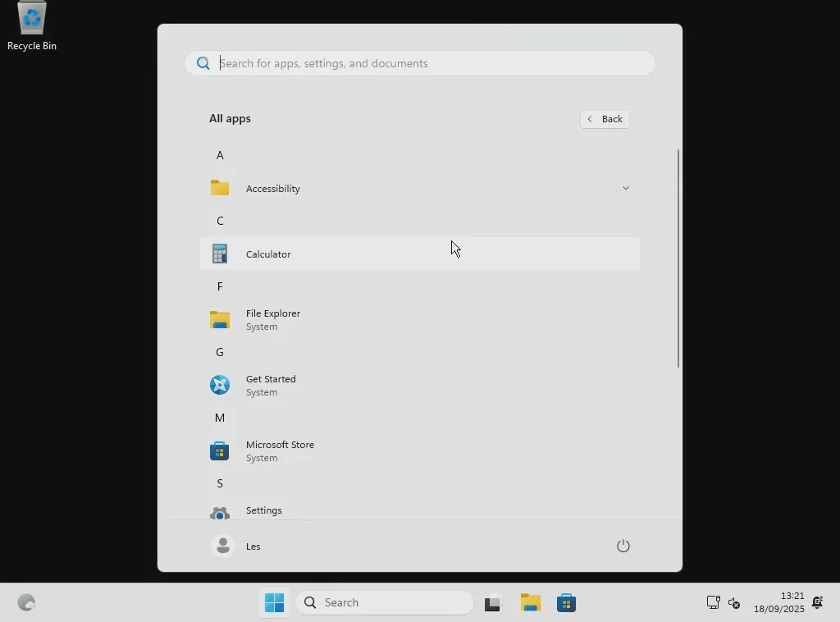Open Microsoft Store from the All apps list
The image size is (840, 622).
(x=419, y=451)
